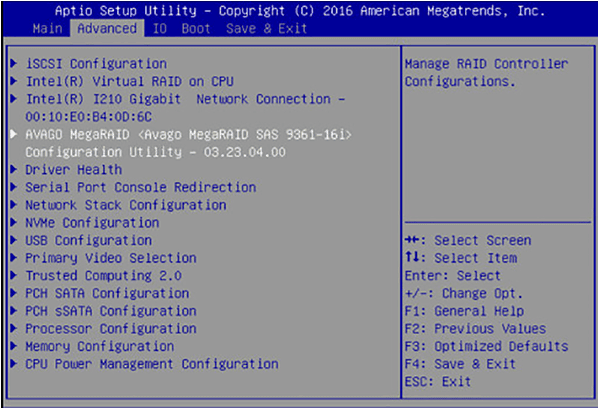Open USB Configuration submenu
The image size is (600, 410).
click(x=88, y=241)
